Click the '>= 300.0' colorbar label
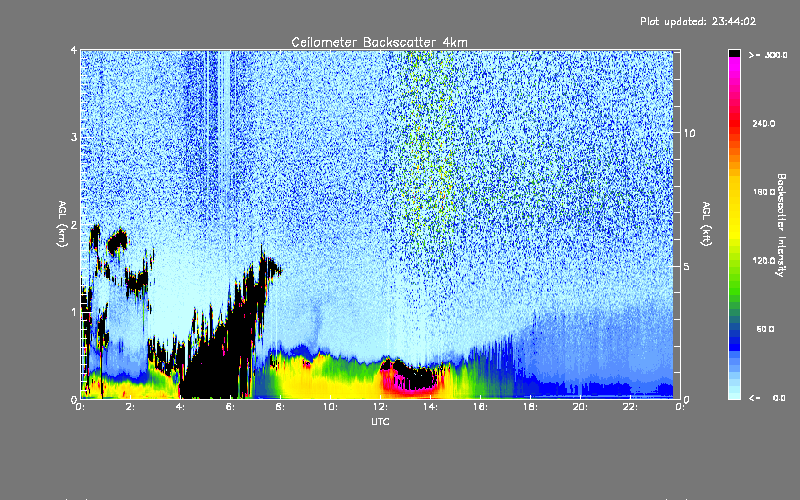The height and width of the screenshot is (500, 800). [768, 55]
